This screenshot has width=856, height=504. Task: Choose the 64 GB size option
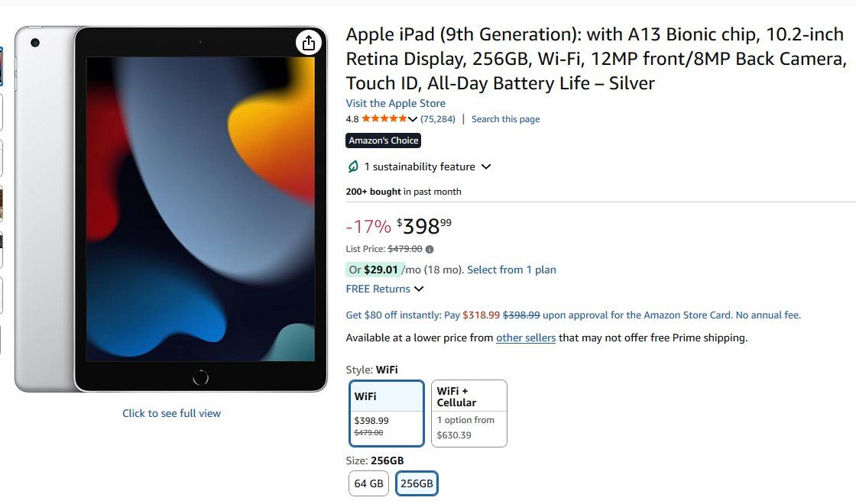368,483
